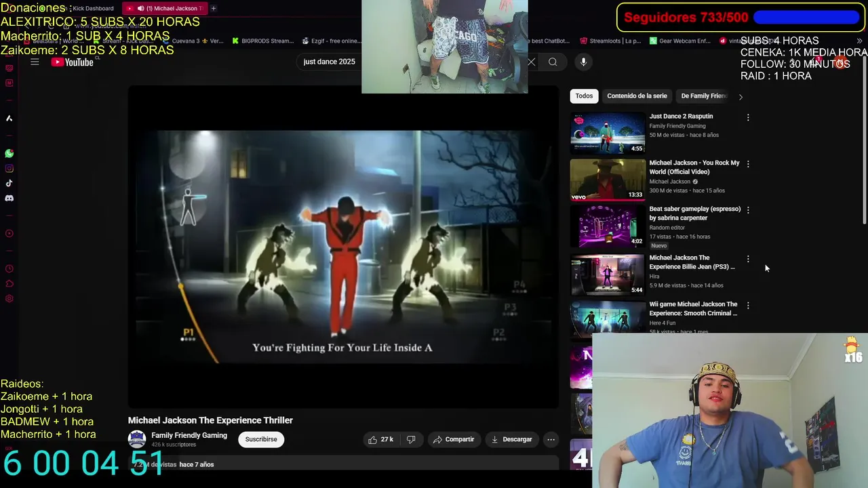Open 'Michael Jackson - You Rock My World' title
This screenshot has height=488, width=868.
694,167
